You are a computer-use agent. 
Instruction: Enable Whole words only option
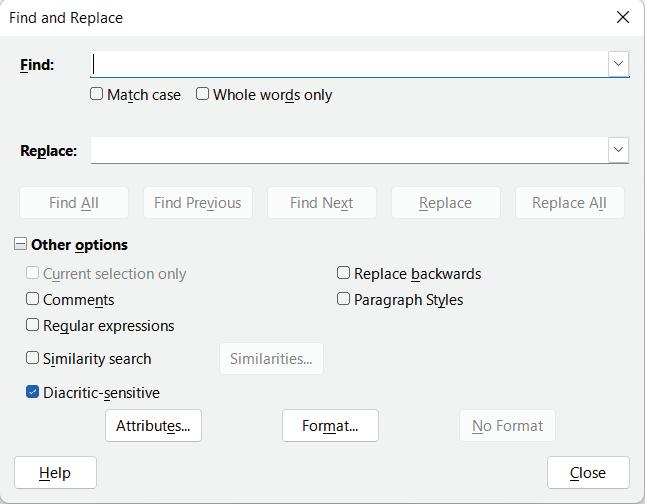tap(203, 94)
